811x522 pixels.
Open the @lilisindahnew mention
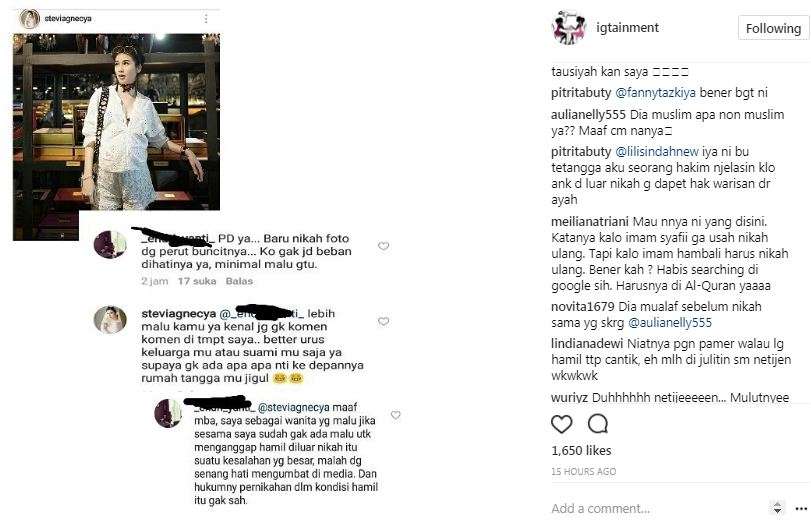(x=657, y=152)
